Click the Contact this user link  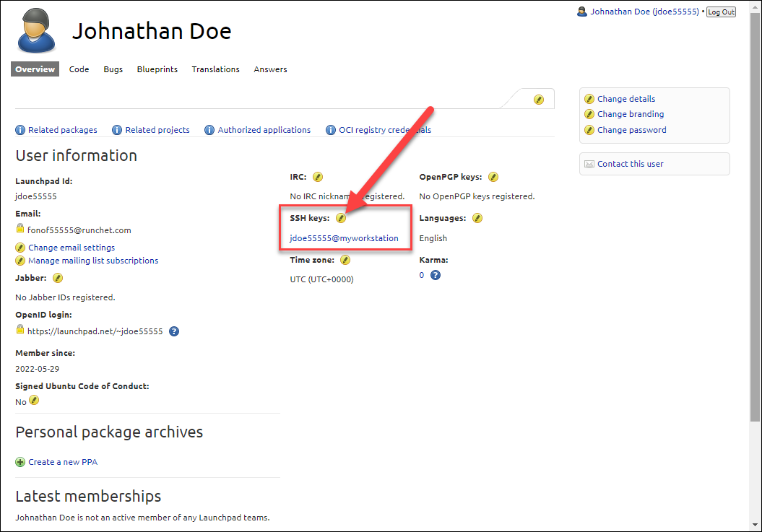pyautogui.click(x=630, y=164)
